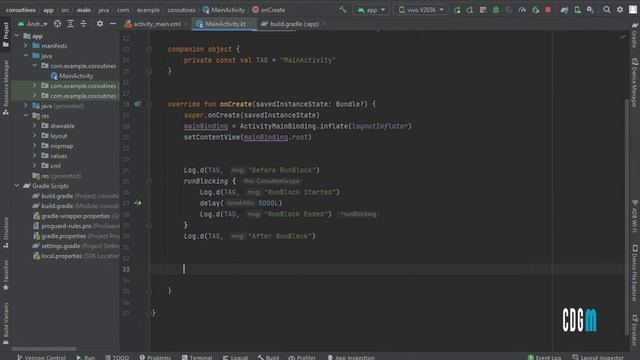The width and height of the screenshot is (640, 360).
Task: Toggle the Device File Explorer right side tab
Action: tap(635, 273)
